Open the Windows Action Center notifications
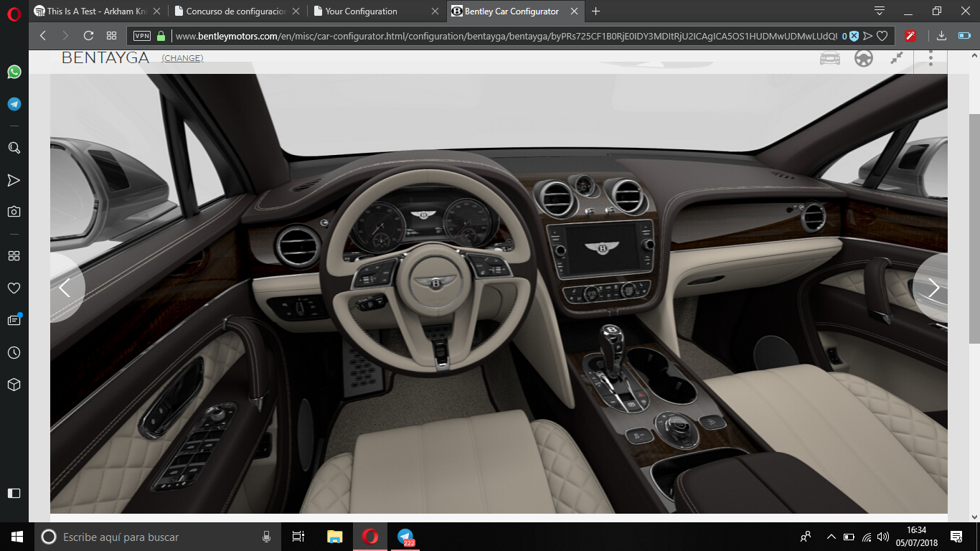980x551 pixels. 956,537
